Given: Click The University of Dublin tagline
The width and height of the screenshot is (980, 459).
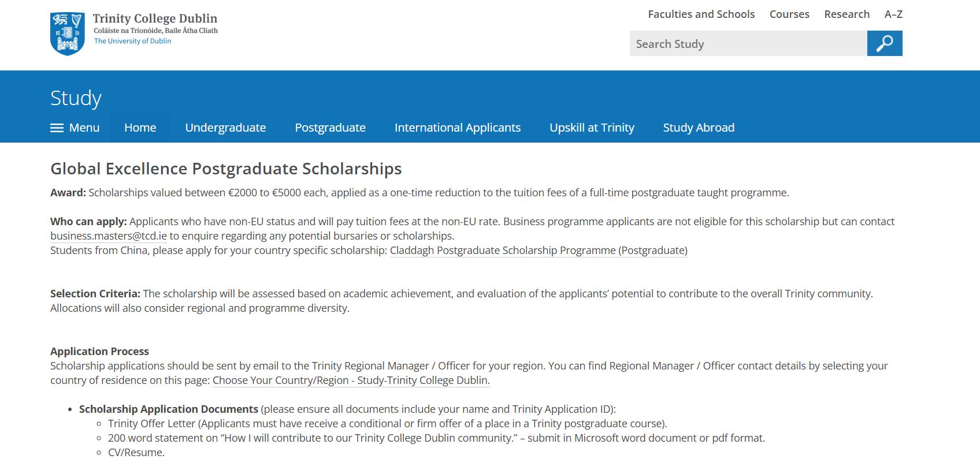Looking at the screenshot, I should [x=132, y=41].
